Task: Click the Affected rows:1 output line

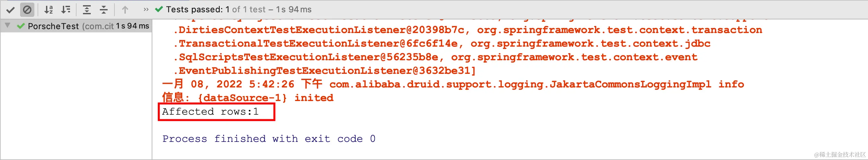Action: 210,111
